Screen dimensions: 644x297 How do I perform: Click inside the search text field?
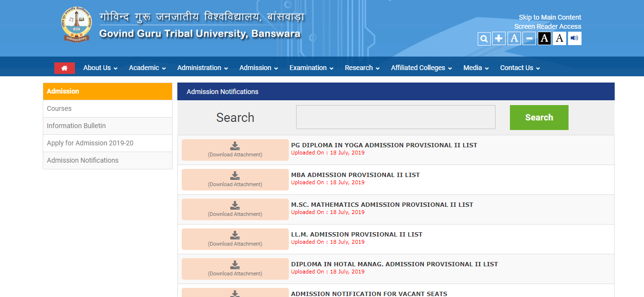tap(395, 117)
